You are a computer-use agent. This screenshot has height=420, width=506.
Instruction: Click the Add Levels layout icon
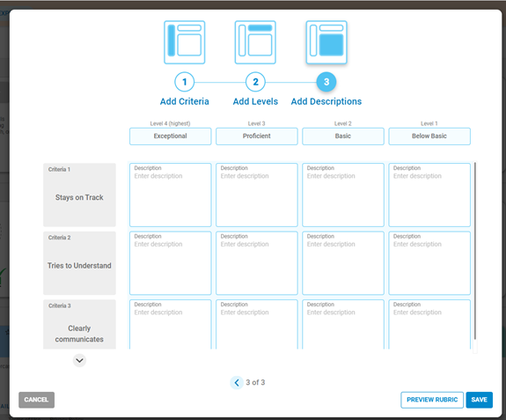click(255, 42)
